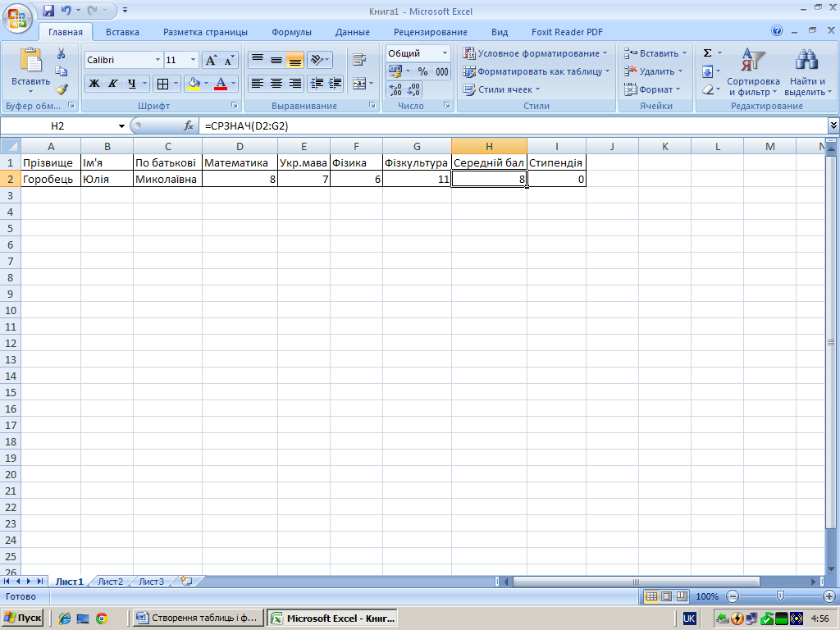Screen dimensions: 840x630
Task: Click the Percent style icon
Action: click(423, 71)
